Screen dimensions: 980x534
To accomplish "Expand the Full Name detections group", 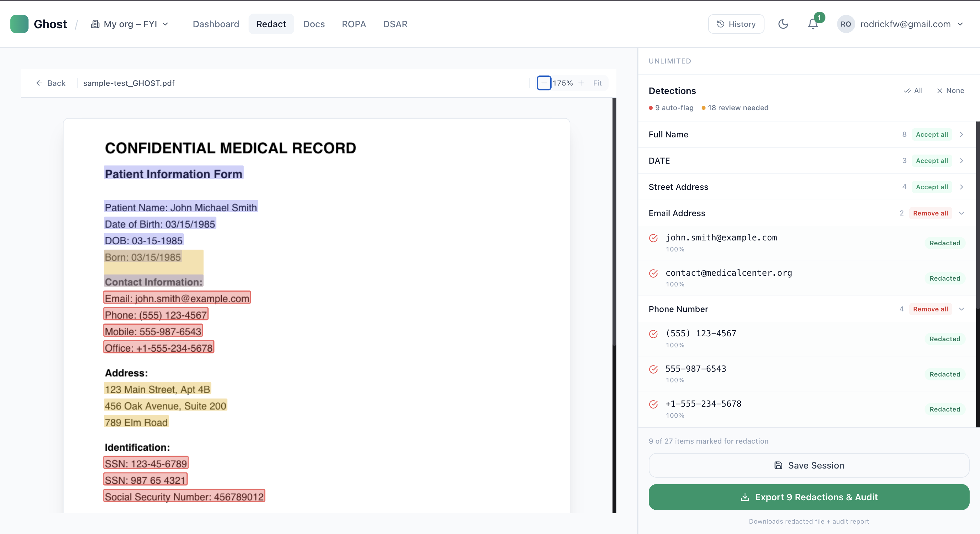I will tap(961, 134).
